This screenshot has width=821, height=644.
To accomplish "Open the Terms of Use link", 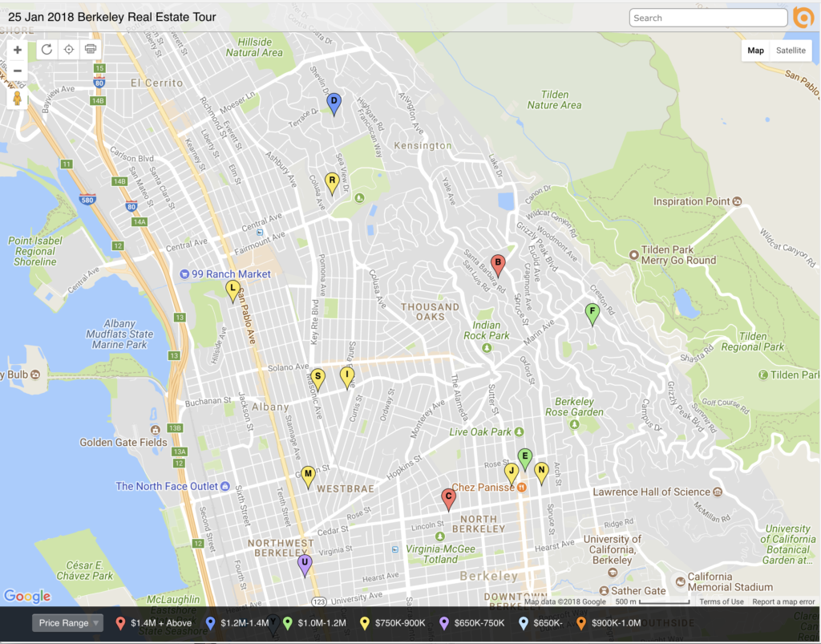I will tap(721, 601).
